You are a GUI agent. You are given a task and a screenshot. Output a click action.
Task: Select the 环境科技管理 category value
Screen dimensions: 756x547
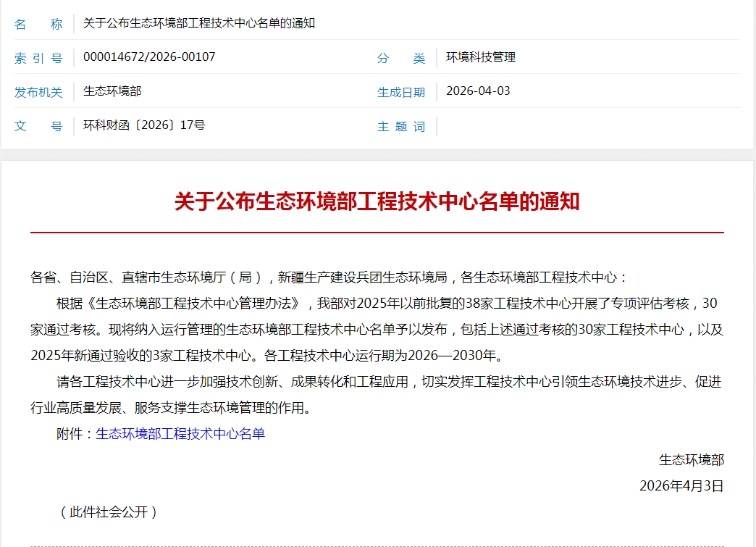(481, 57)
